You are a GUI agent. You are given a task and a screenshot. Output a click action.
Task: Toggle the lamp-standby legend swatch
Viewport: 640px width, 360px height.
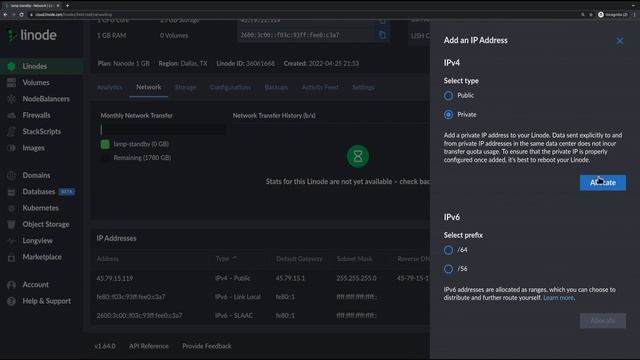[x=105, y=144]
